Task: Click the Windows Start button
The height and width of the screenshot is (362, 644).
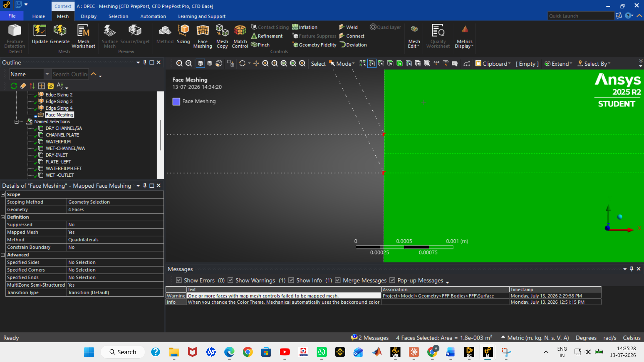Action: [x=89, y=352]
